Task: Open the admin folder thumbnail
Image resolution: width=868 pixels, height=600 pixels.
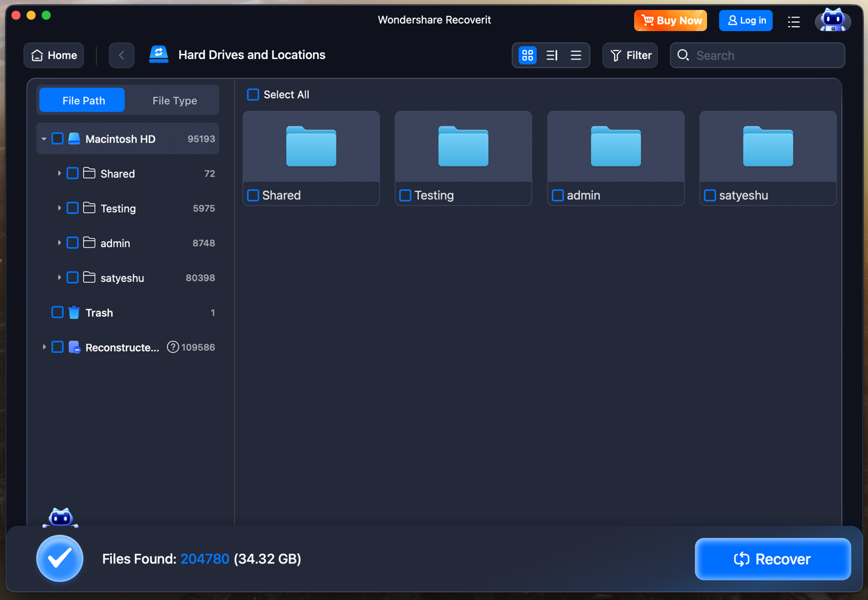Action: coord(616,147)
